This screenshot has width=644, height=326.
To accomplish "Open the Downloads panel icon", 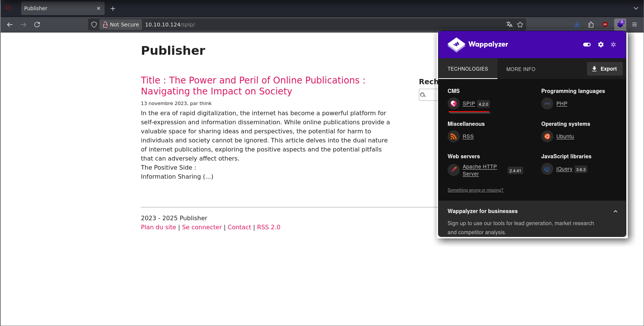I will 577,25.
